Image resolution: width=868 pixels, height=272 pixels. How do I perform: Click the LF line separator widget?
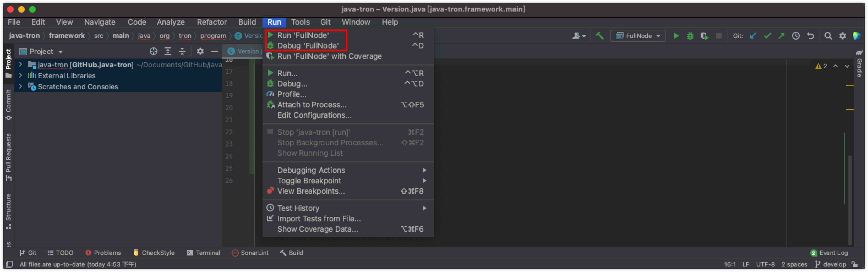click(x=746, y=264)
